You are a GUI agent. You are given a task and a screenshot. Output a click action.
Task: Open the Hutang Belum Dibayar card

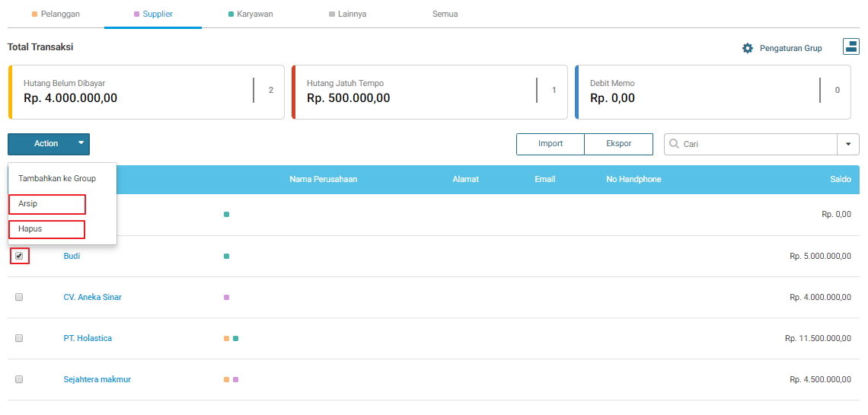(x=146, y=92)
